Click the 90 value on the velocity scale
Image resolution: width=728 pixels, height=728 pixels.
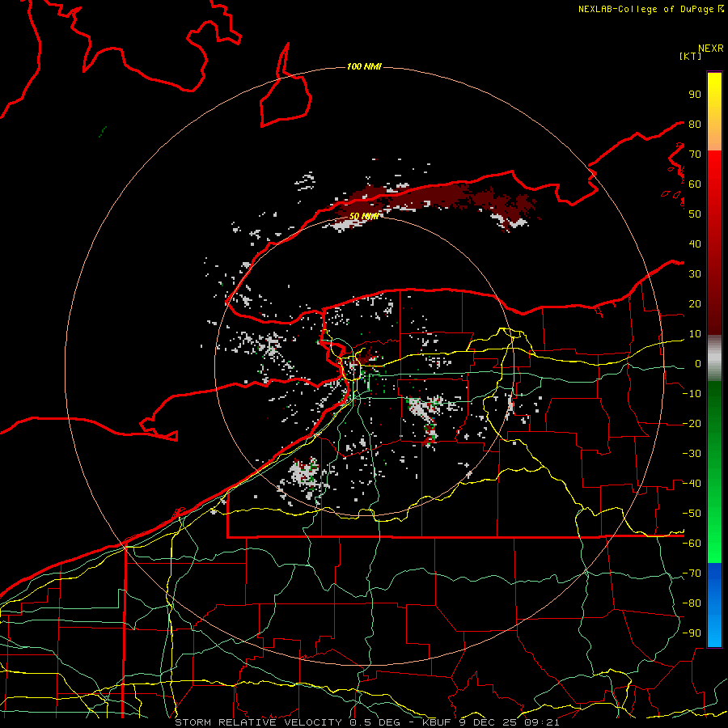tap(695, 95)
